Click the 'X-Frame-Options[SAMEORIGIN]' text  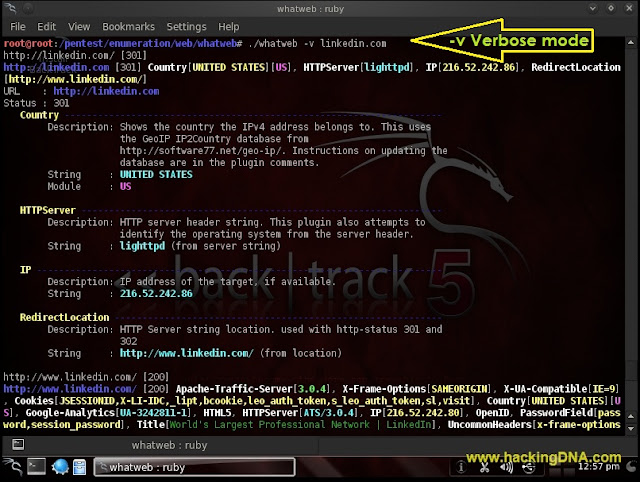pos(417,389)
